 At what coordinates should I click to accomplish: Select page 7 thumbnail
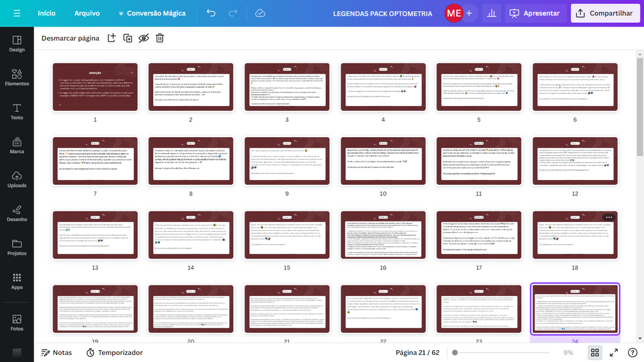click(95, 161)
